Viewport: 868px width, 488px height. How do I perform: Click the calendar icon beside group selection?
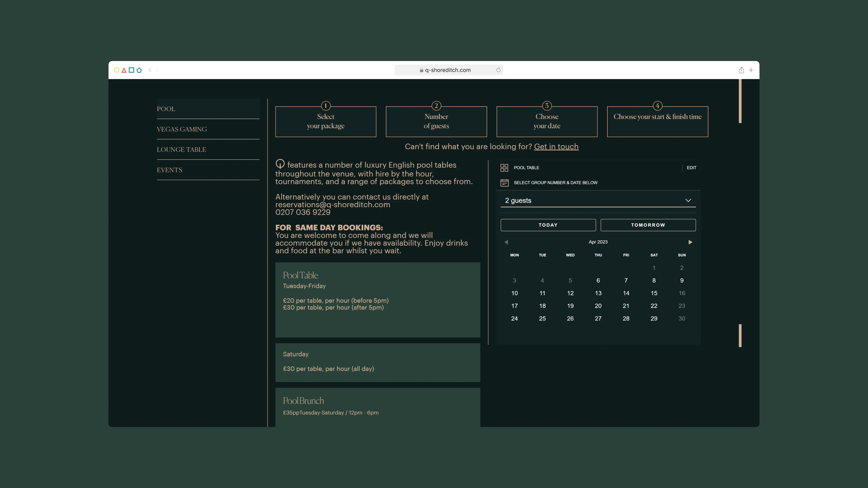[x=505, y=183]
